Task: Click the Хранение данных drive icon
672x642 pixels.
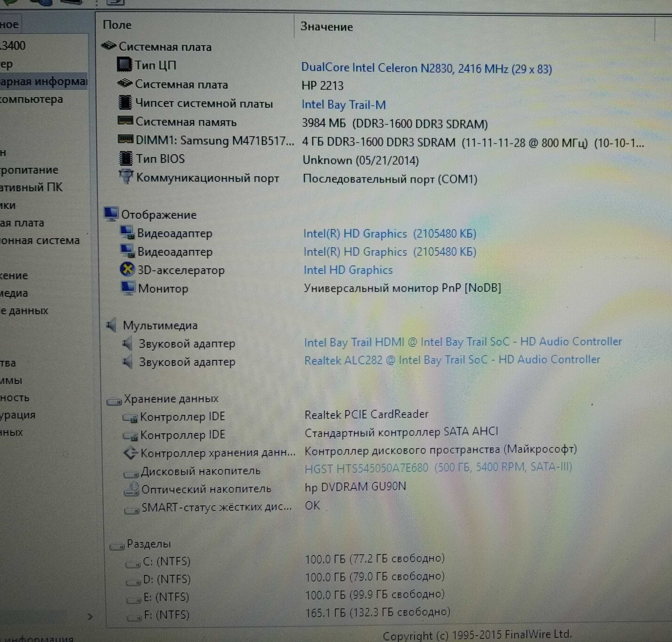Action: click(x=114, y=401)
